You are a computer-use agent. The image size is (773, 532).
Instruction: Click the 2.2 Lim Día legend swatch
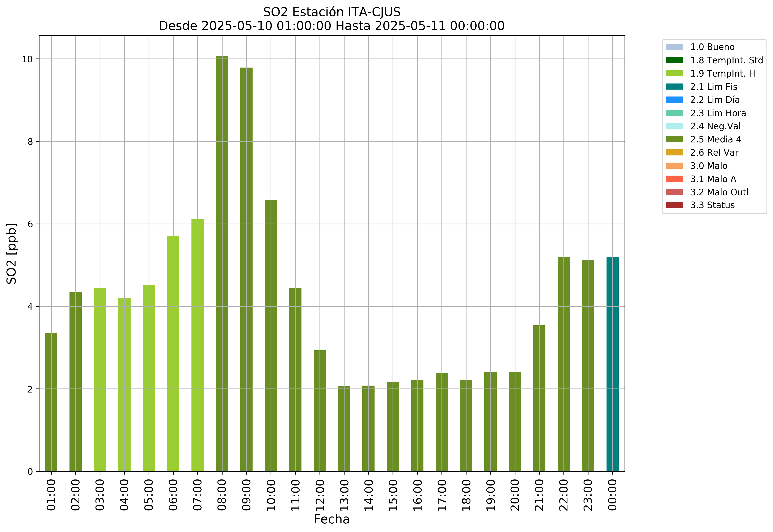pos(674,100)
